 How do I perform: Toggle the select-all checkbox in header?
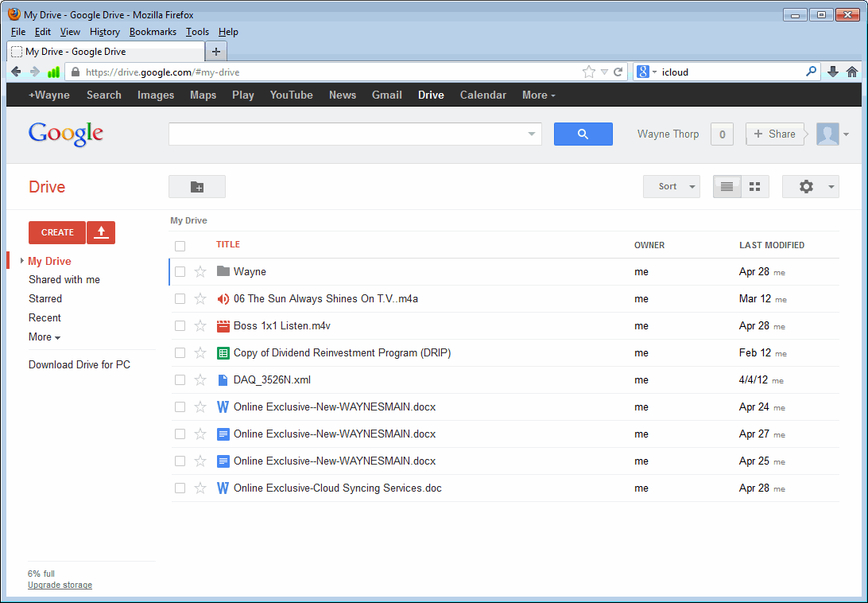pos(180,246)
